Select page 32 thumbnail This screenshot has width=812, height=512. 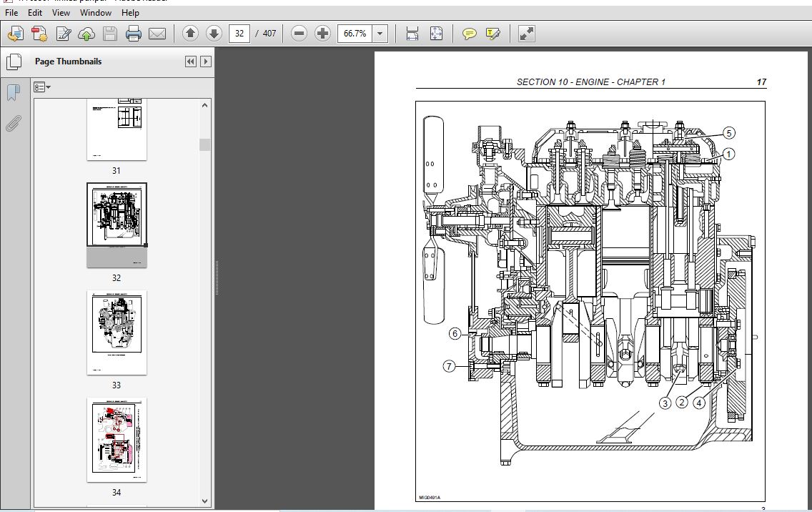(117, 225)
